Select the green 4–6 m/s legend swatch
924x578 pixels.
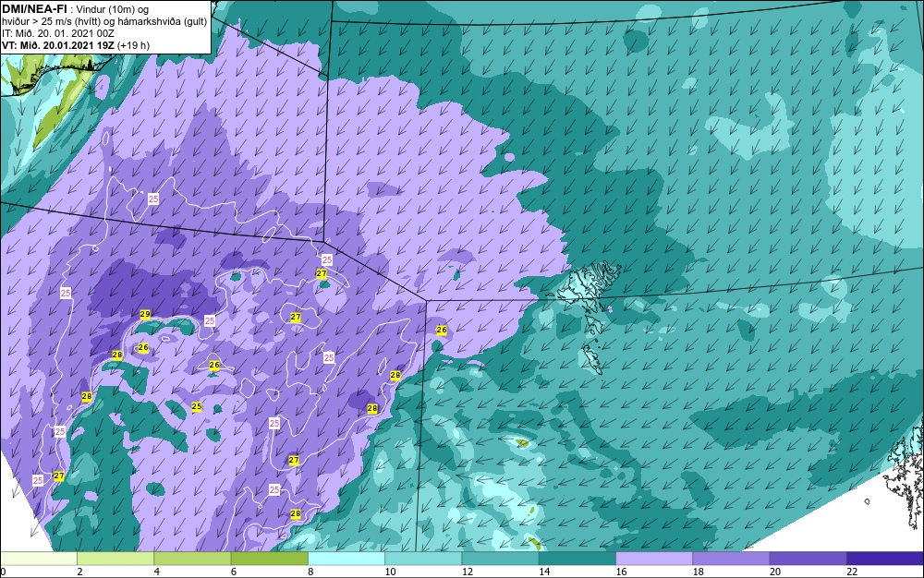[x=193, y=558]
